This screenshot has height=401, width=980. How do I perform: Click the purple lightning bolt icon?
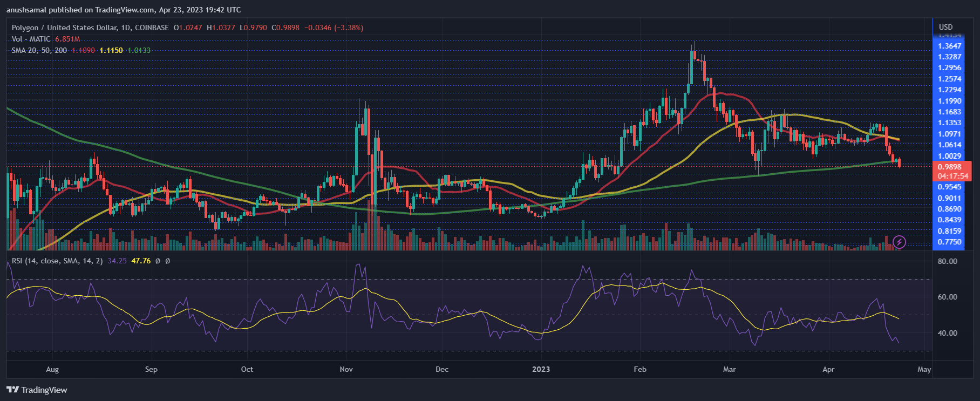(899, 242)
